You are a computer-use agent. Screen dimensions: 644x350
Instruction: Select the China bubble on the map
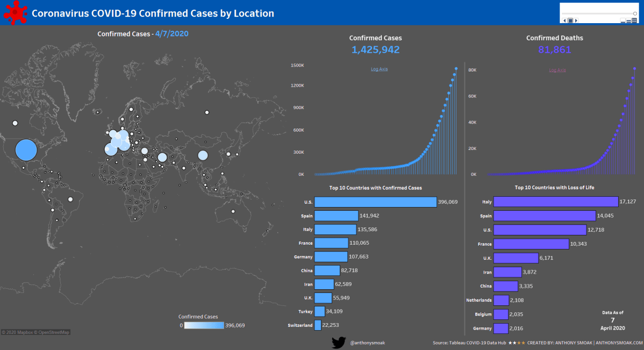tap(203, 155)
